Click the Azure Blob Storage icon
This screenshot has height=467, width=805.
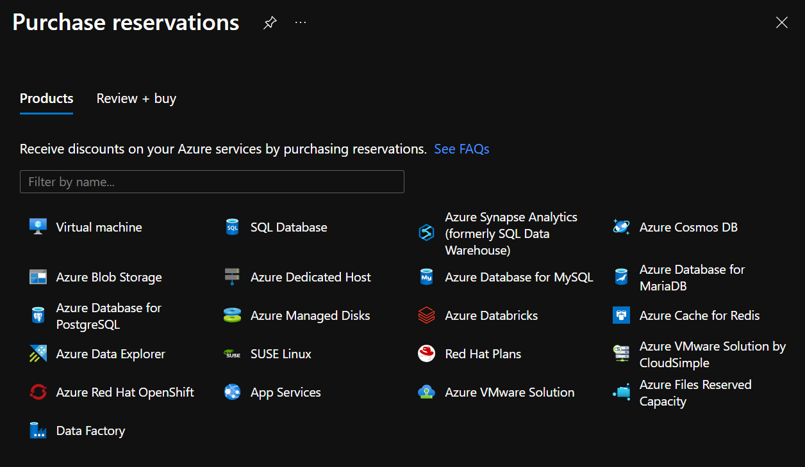pyautogui.click(x=38, y=277)
